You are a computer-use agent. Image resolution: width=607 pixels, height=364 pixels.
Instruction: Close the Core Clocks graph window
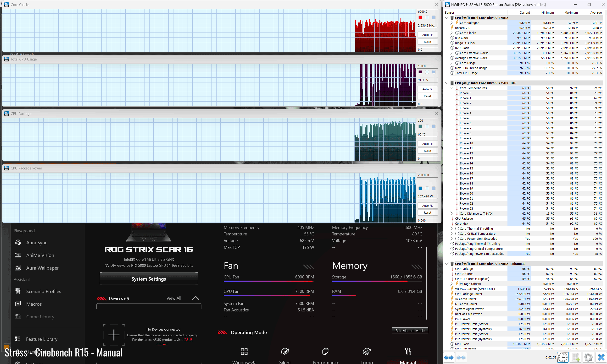tap(436, 5)
